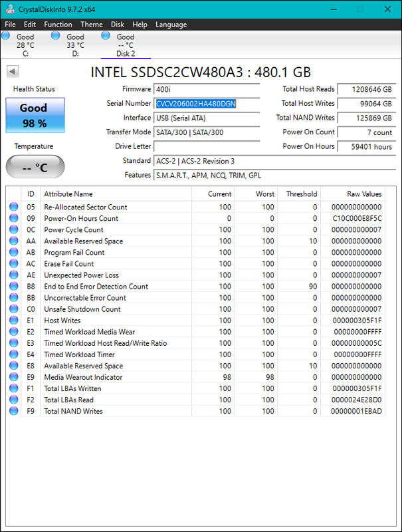
Task: Click the Good 98 % health status button
Action: pyautogui.click(x=35, y=115)
